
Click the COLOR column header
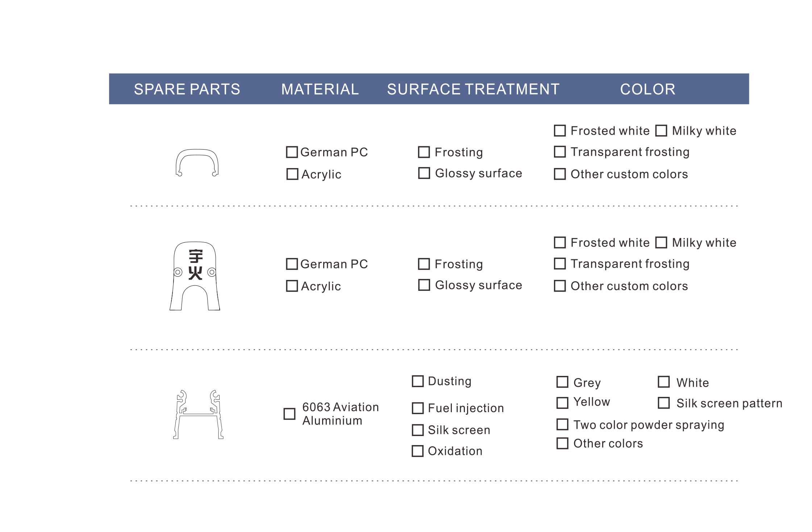[x=647, y=89]
